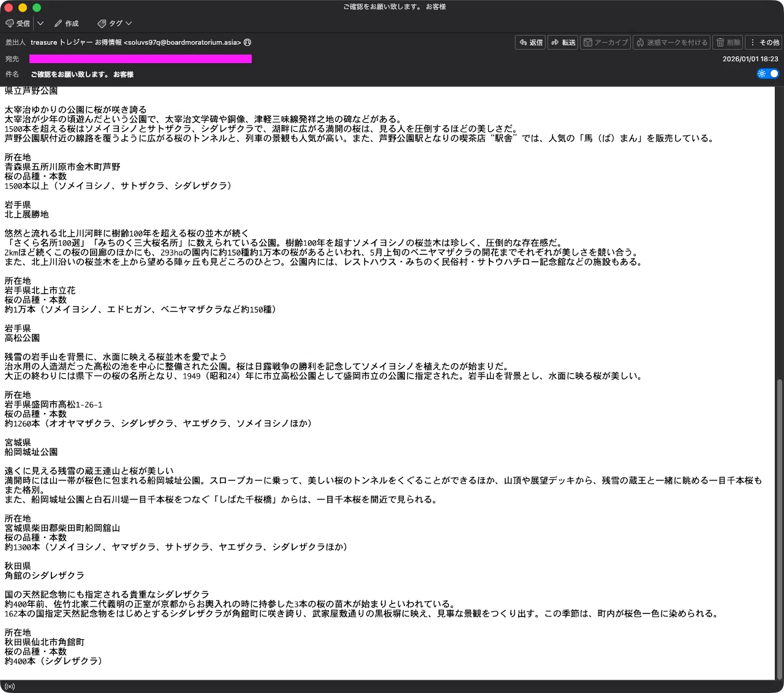
Task: Click the message pane vertical scrollbar
Action: (x=779, y=528)
